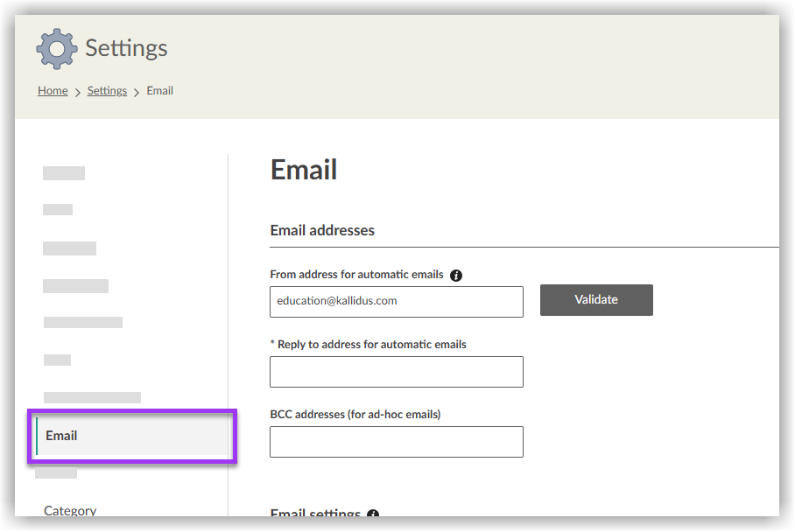The height and width of the screenshot is (532, 795).
Task: Open the Category section in the sidebar
Action: pos(70,510)
